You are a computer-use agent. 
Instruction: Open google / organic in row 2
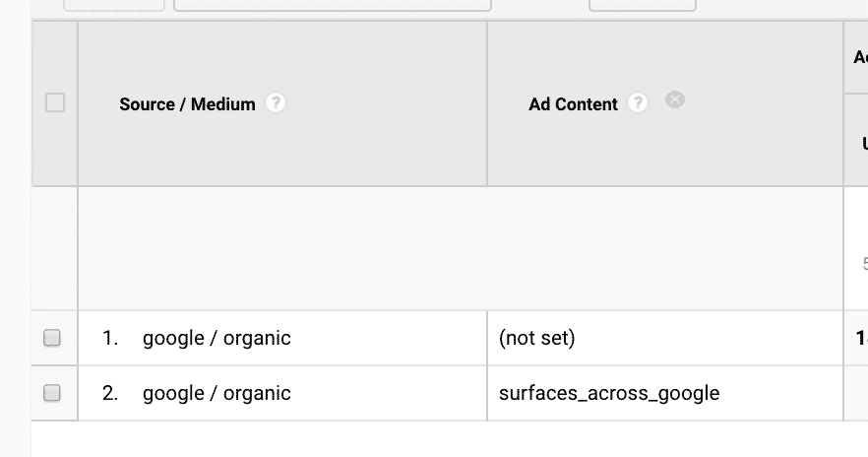tap(217, 393)
